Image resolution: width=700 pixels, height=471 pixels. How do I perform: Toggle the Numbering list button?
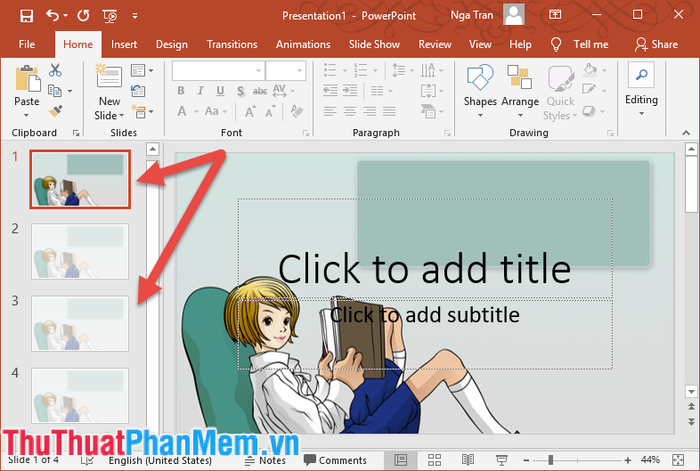(x=361, y=70)
